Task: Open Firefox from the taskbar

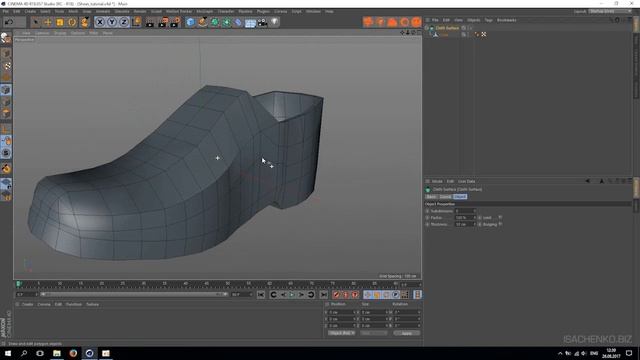Action: (73, 353)
